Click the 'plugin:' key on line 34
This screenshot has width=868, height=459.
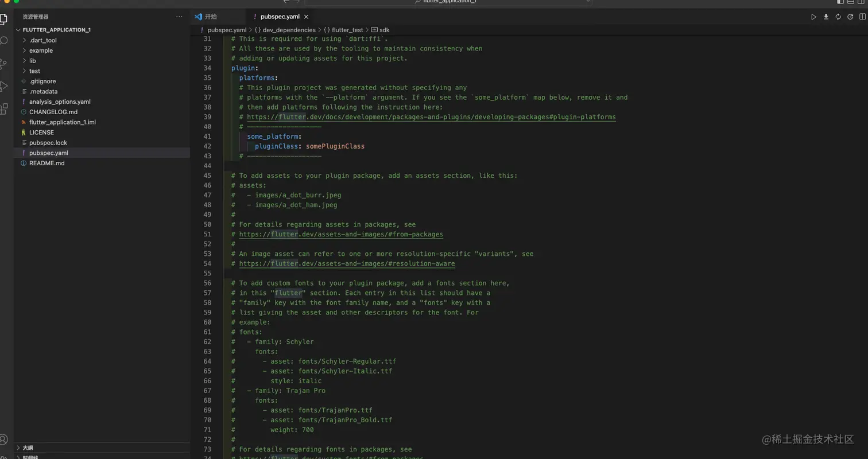click(x=245, y=68)
